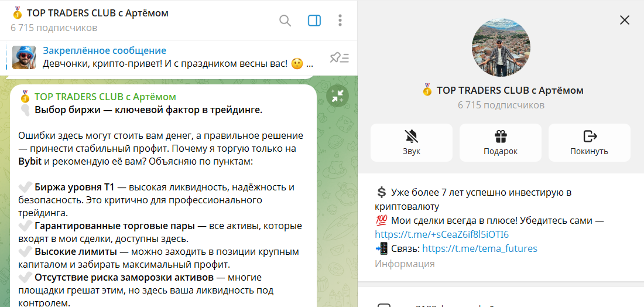The image size is (644, 307).
Task: Open the pinned messages list icon
Action: pos(339,57)
